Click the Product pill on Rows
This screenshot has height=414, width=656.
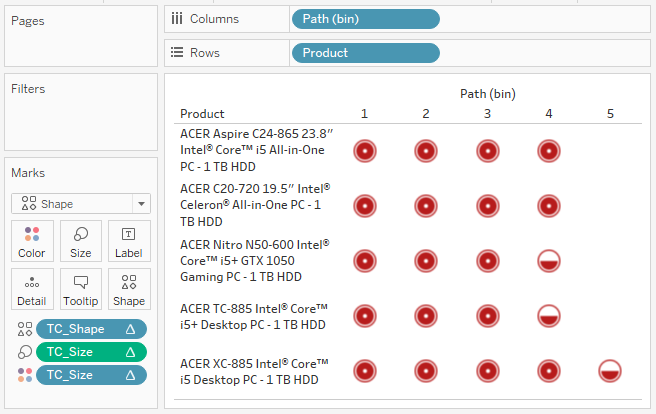click(366, 53)
